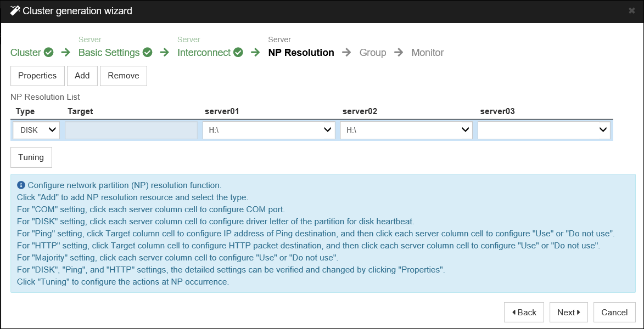Click the wizard wand icon in title bar
The image size is (644, 329).
(x=14, y=10)
